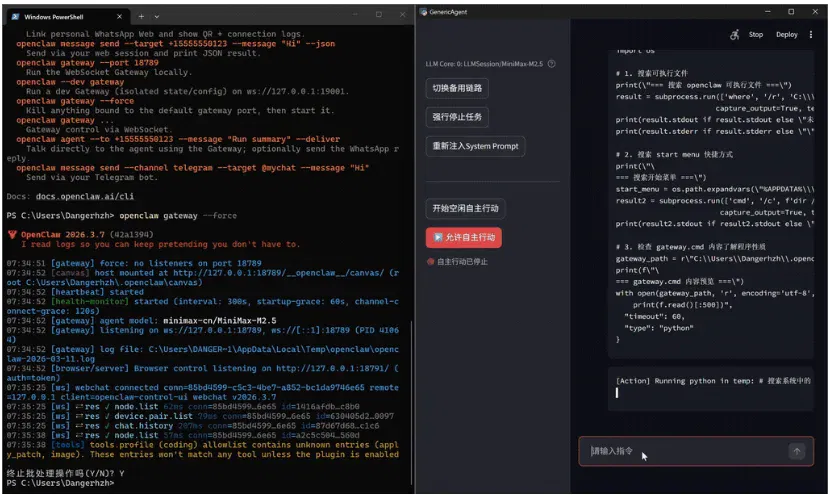Toggle the red 允许自主行动 button
Viewport: 830px width, 495px height.
coord(464,237)
